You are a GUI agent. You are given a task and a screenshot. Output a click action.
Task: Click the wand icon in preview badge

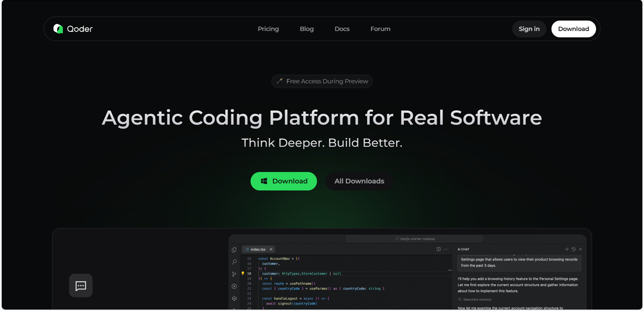(280, 81)
